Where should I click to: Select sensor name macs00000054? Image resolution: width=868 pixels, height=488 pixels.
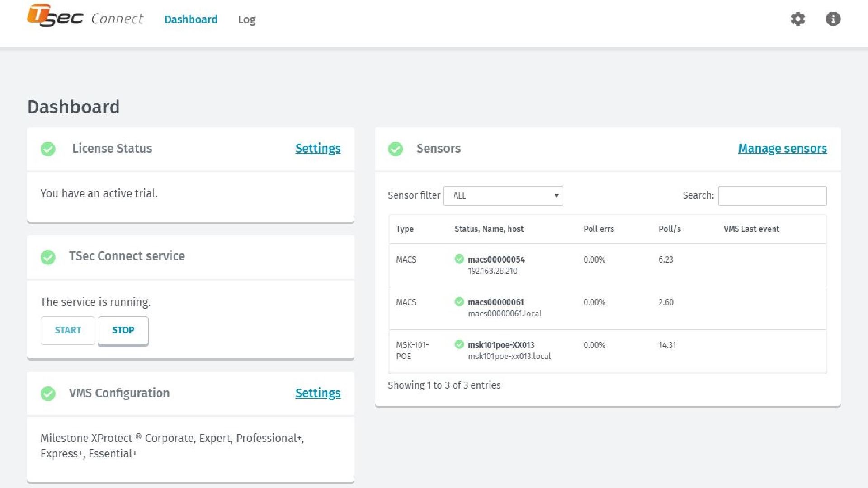coord(496,259)
